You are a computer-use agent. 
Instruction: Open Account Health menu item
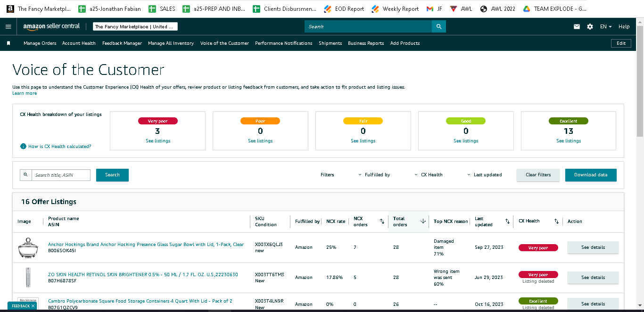(79, 43)
